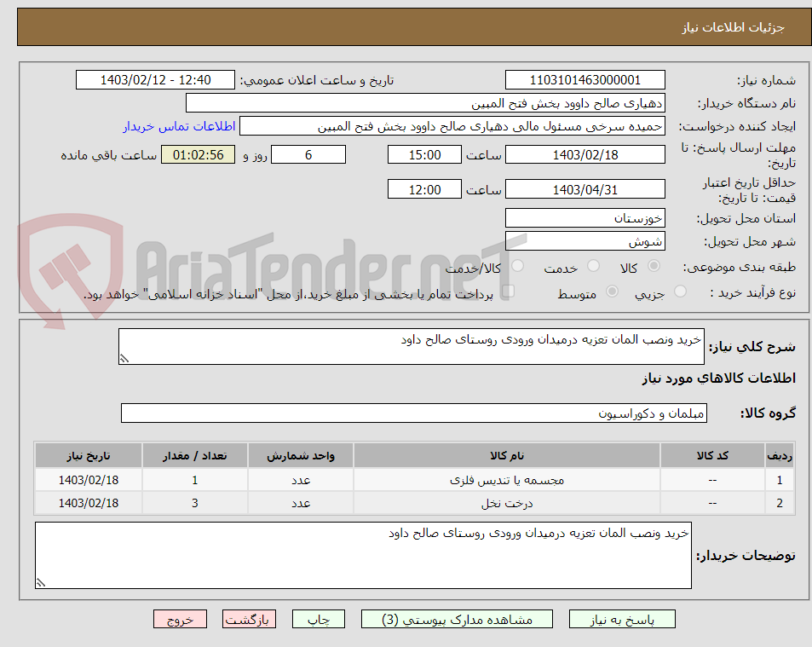Click the کد کالا column header
Screen dimensions: 812x647
(712, 456)
